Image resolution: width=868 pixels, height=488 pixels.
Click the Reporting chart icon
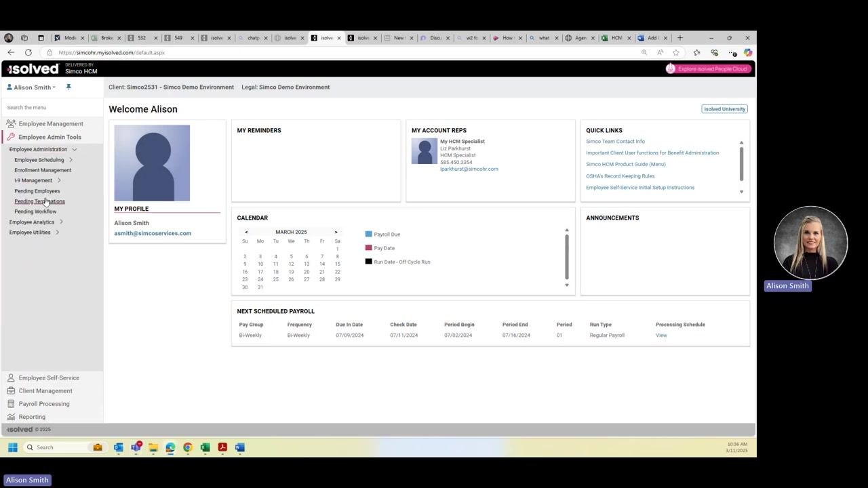(x=11, y=417)
